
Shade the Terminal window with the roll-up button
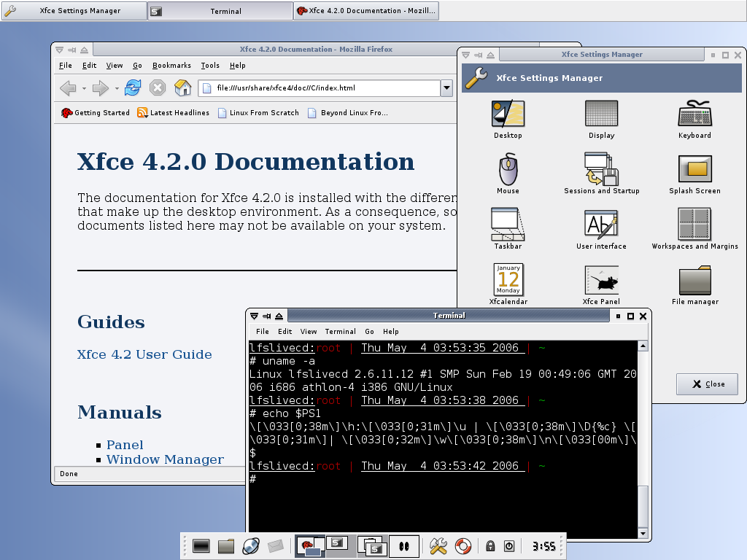279,316
